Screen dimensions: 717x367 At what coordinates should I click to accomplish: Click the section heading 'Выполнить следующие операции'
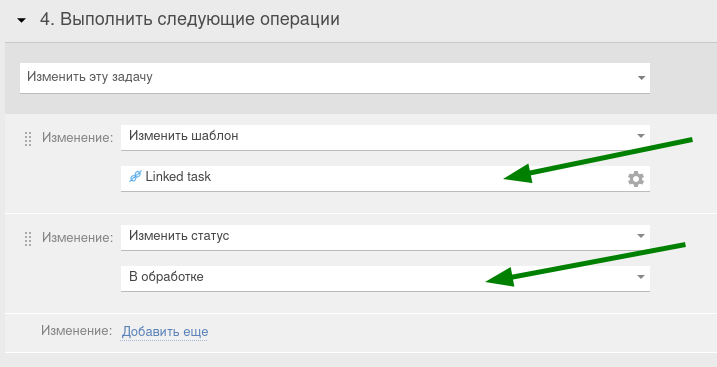click(200, 19)
